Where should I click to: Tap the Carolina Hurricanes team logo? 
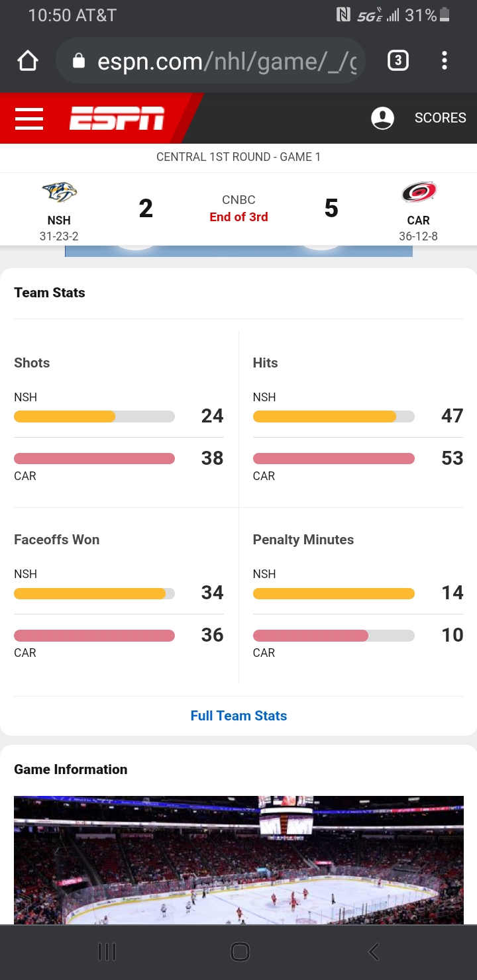pos(418,193)
